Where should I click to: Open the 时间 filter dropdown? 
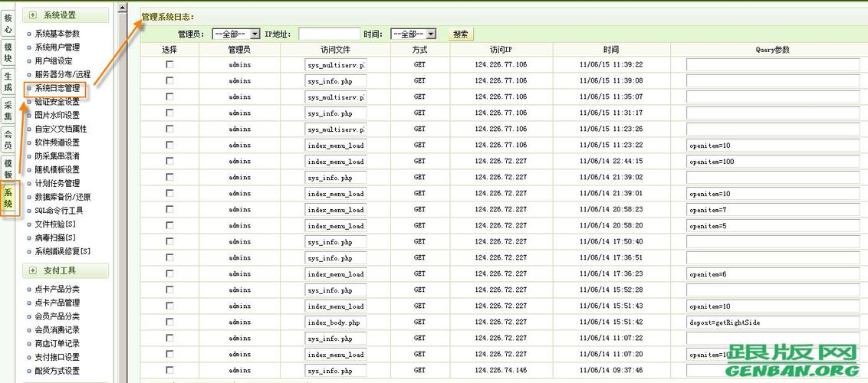click(x=413, y=34)
